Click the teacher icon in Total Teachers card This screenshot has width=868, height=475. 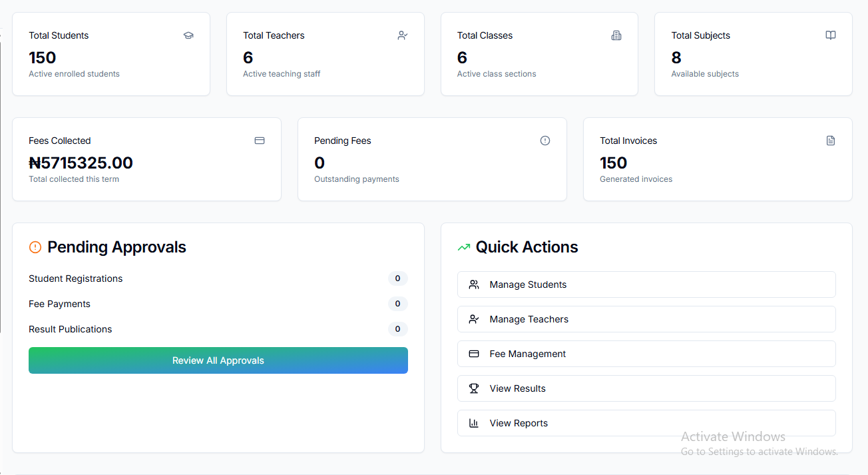coord(403,35)
